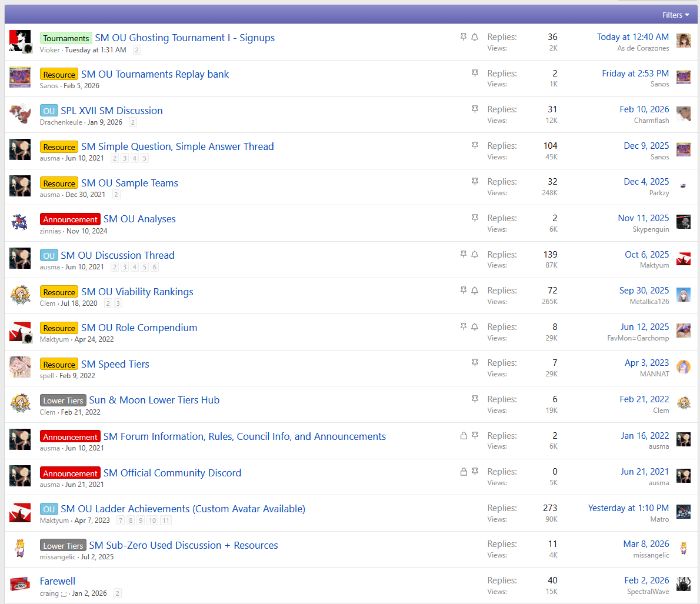Open page 6 of SM OU Discussion Thread
Image resolution: width=700 pixels, height=604 pixels.
tap(155, 267)
